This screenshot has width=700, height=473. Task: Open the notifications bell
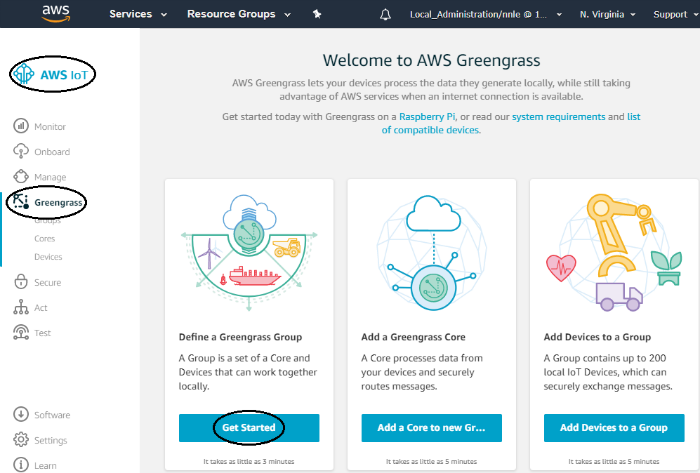click(385, 14)
